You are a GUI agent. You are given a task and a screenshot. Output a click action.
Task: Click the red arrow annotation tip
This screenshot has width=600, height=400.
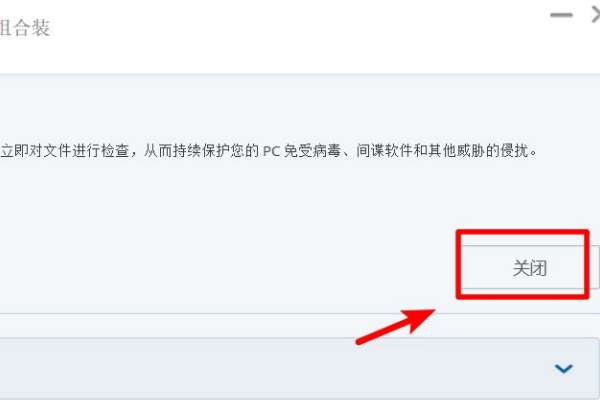click(432, 311)
